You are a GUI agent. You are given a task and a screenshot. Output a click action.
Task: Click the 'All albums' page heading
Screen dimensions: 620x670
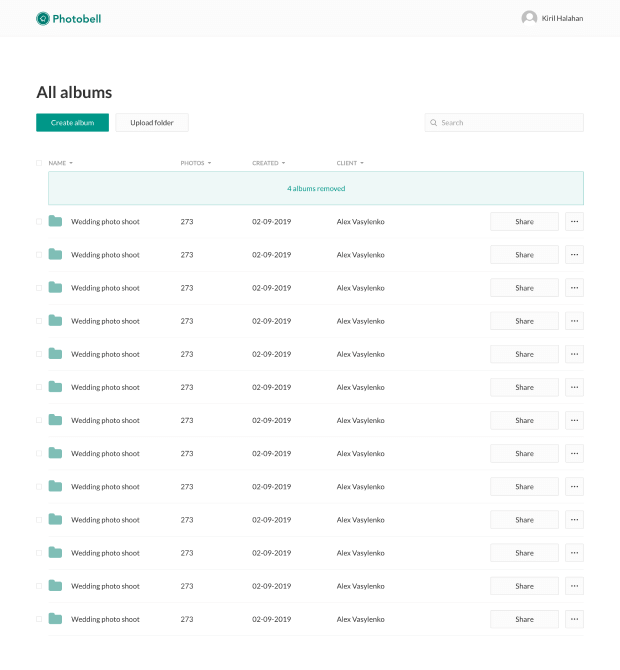click(x=74, y=92)
